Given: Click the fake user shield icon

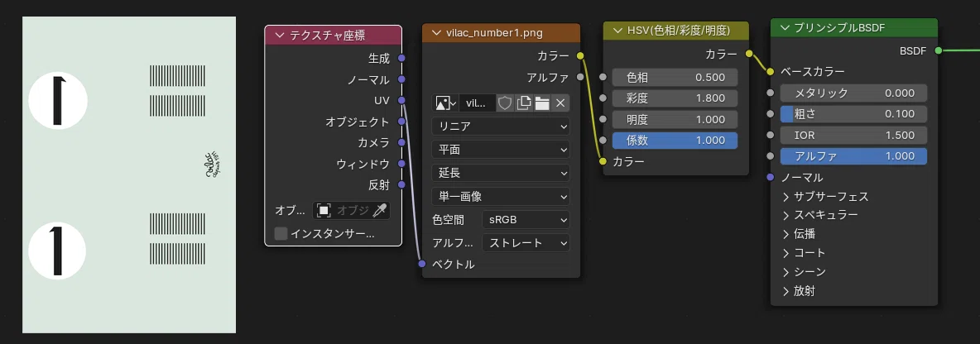Looking at the screenshot, I should (x=505, y=103).
